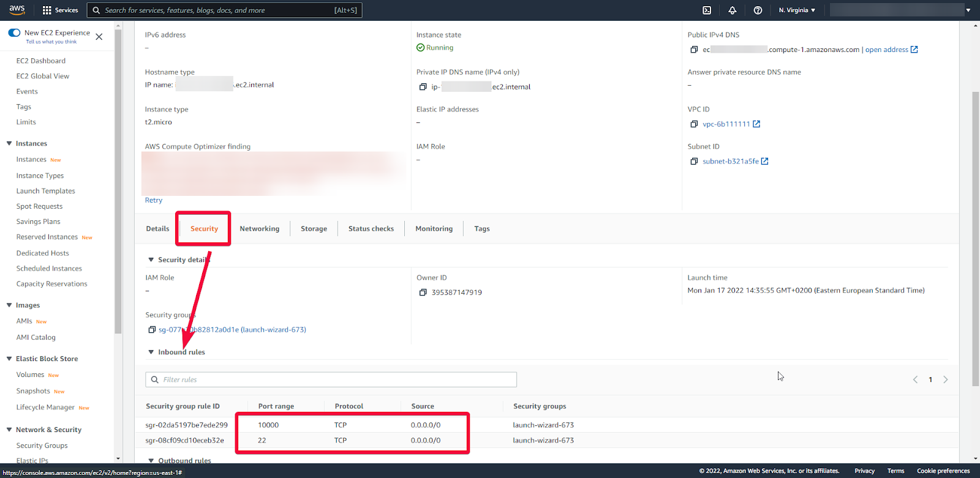Open EC2 Dashboard in sidebar
This screenshot has height=478, width=980.
pyautogui.click(x=41, y=61)
